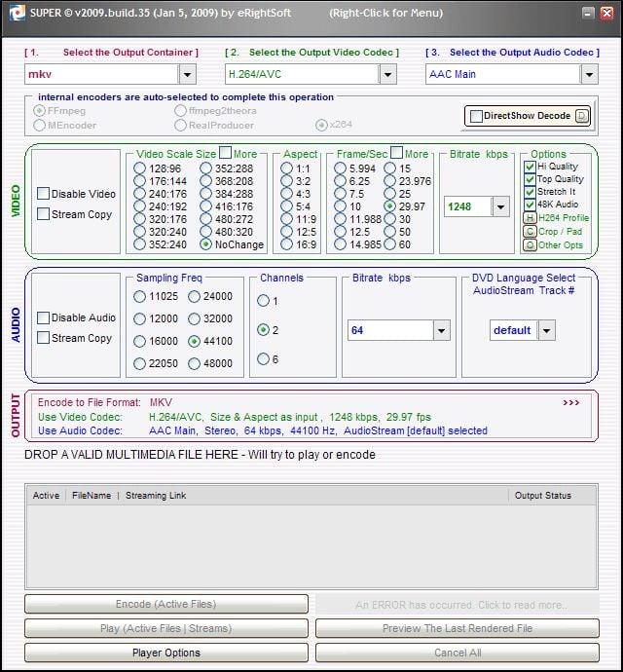Expand the AudioStream Track default dropdown
Screen dimensions: 623x672
click(546, 330)
